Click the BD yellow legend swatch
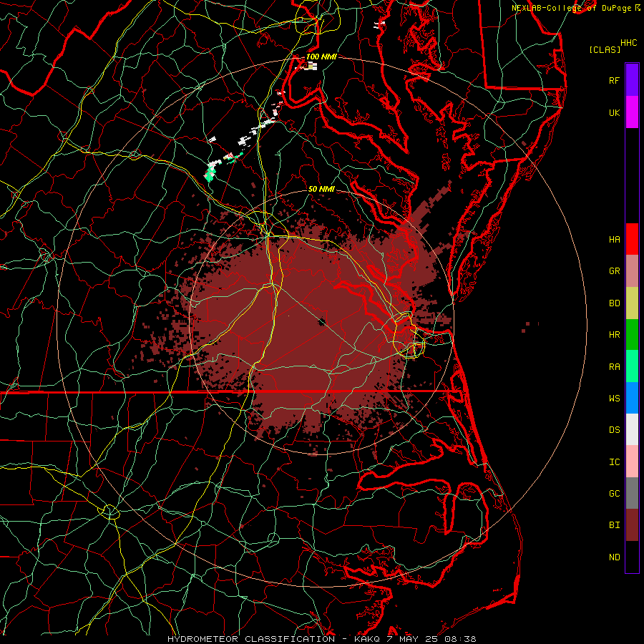 coord(632,303)
